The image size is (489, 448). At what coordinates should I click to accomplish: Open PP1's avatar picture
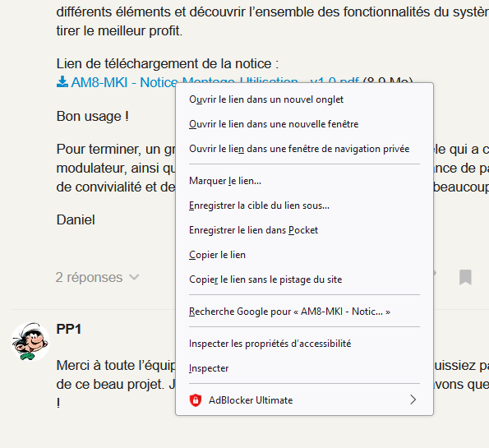tap(30, 342)
